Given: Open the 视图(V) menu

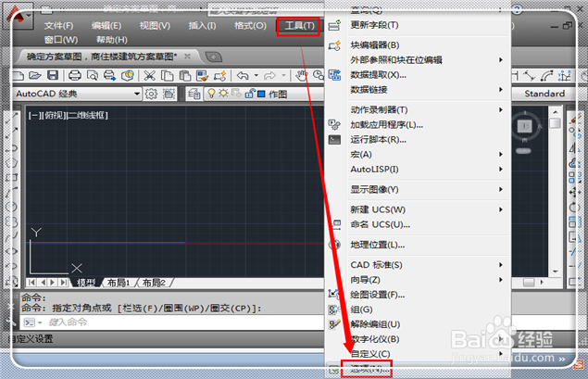Looking at the screenshot, I should [x=155, y=26].
